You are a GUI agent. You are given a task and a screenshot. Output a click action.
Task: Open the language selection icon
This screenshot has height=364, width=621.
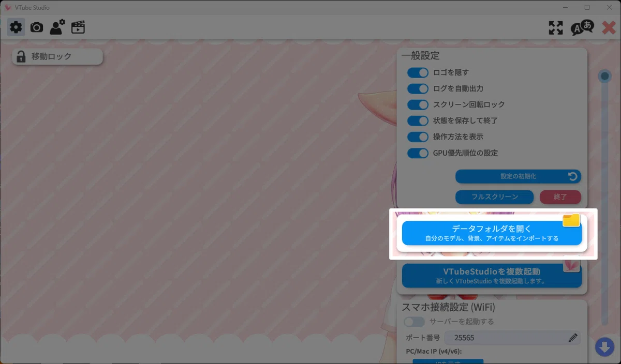[582, 27]
